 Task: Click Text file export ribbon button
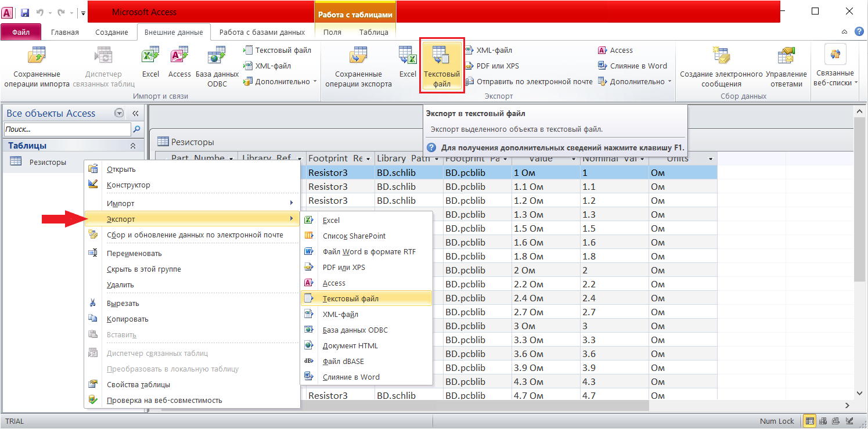pyautogui.click(x=441, y=66)
